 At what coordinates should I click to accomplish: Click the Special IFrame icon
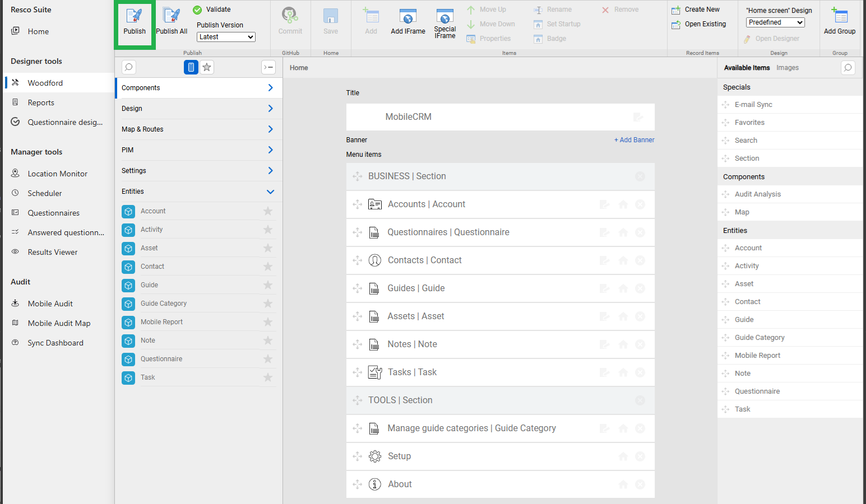[x=444, y=16]
